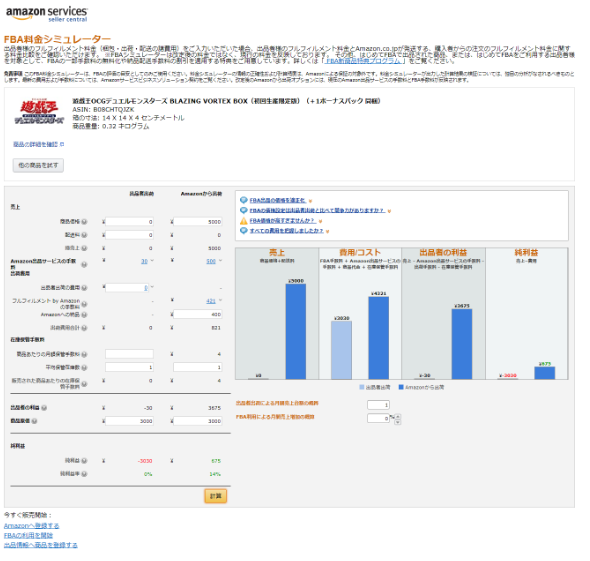Click help icon beside 総売上 total revenue
The image size is (590, 561).
84,248
